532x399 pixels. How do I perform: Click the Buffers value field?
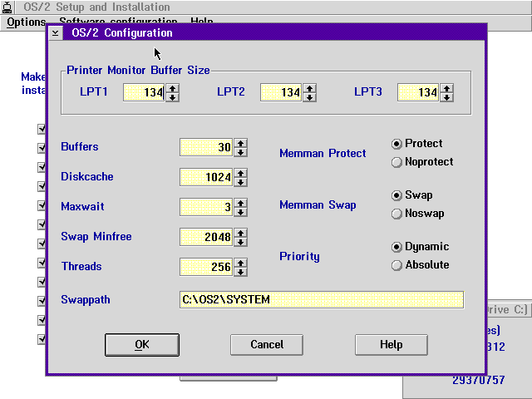(x=206, y=147)
